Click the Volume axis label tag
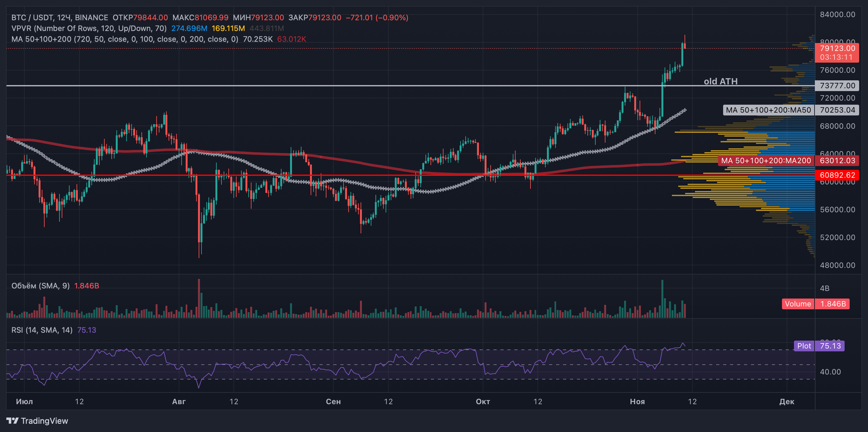Image resolution: width=868 pixels, height=432 pixels. pyautogui.click(x=798, y=304)
